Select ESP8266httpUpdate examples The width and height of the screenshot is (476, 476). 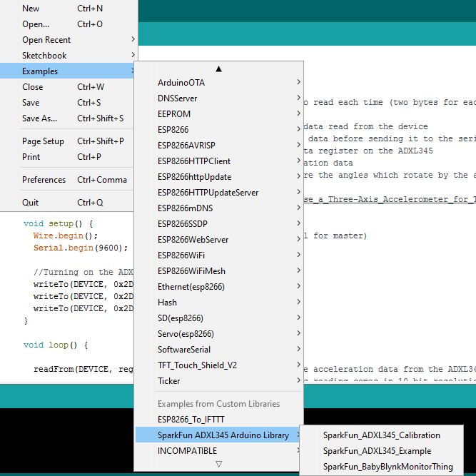218,177
